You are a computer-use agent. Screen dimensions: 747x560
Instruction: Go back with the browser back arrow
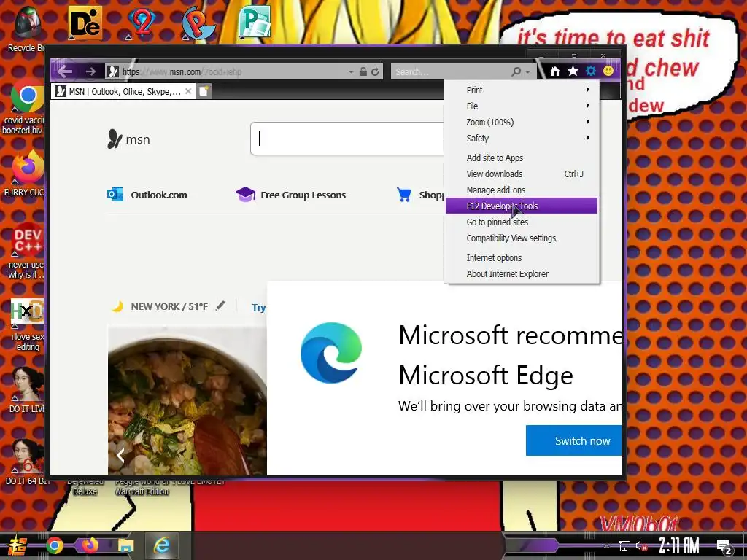pyautogui.click(x=65, y=71)
